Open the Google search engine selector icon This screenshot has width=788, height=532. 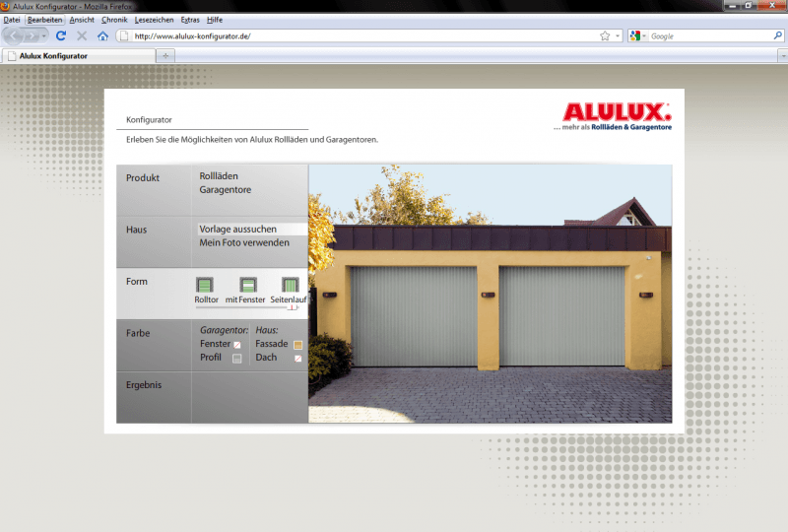[637, 35]
